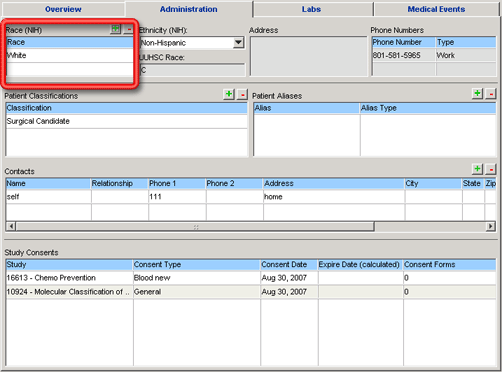Click the phone Type column header
This screenshot has height=372, width=502.
pyautogui.click(x=466, y=42)
